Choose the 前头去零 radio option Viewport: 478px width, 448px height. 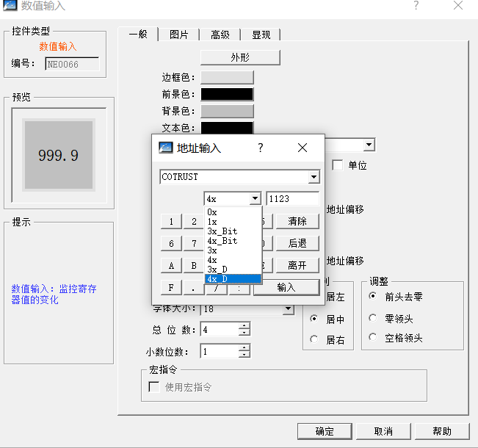tap(372, 296)
